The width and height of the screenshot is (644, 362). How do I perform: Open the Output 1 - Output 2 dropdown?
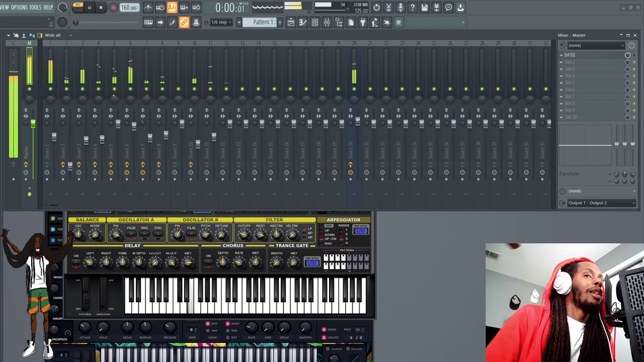tap(601, 203)
